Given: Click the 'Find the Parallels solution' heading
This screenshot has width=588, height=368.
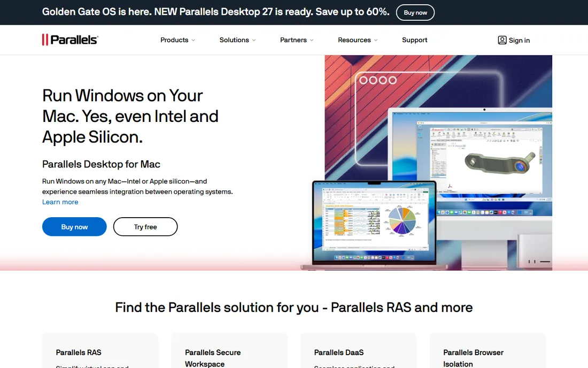Looking at the screenshot, I should click(x=293, y=307).
